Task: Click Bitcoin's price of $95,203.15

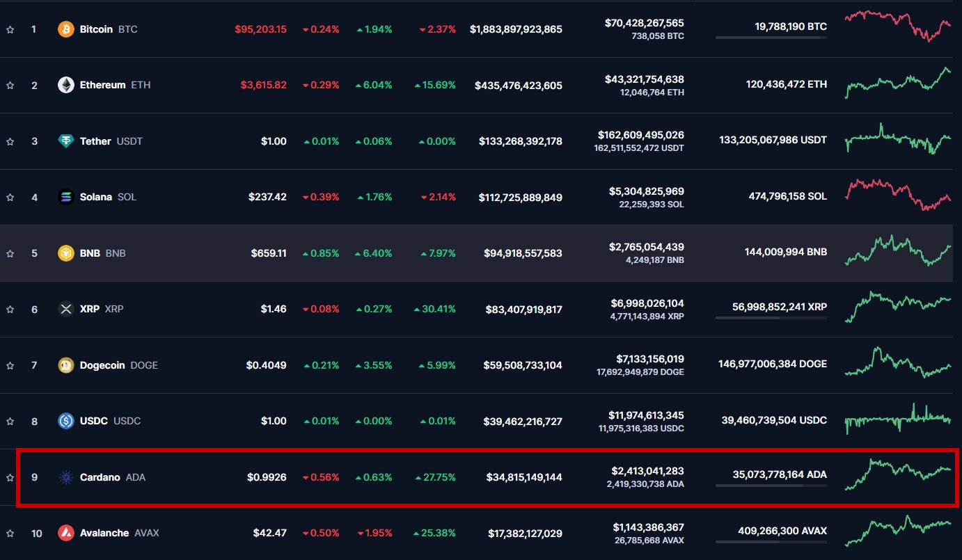Action: (261, 29)
